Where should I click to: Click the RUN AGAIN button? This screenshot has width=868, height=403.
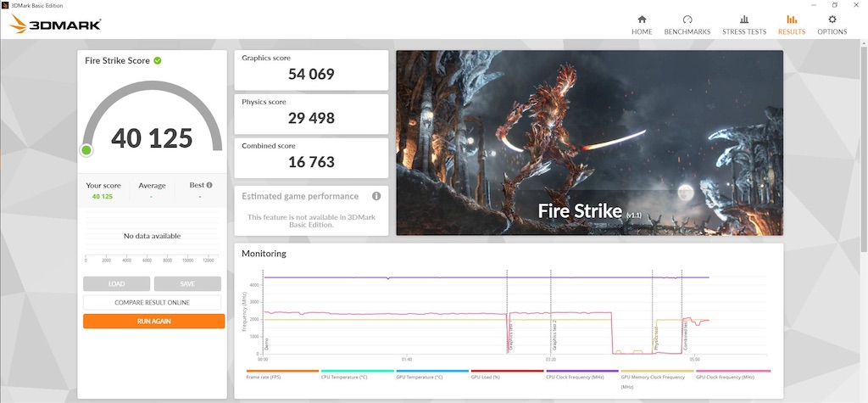pyautogui.click(x=154, y=321)
